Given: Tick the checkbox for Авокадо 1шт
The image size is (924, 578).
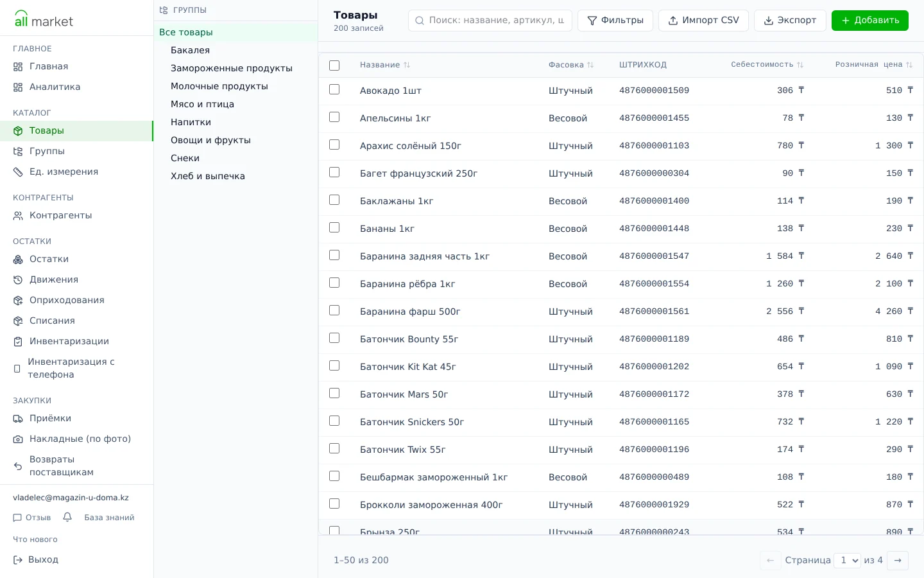Looking at the screenshot, I should [334, 89].
